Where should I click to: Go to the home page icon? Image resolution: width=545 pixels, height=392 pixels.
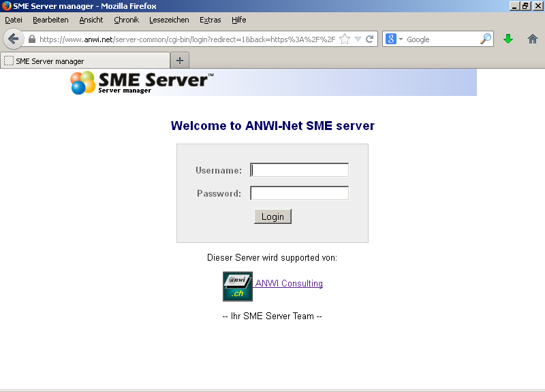[x=532, y=39]
